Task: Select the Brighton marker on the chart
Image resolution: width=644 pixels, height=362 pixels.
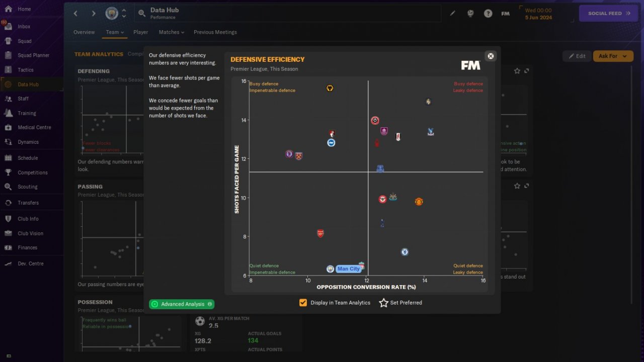Action: point(331,143)
